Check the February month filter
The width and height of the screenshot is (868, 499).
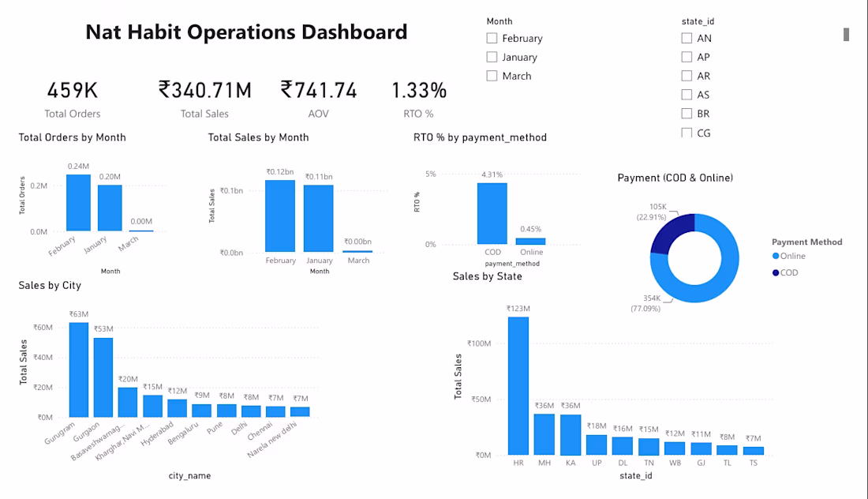pos(492,38)
